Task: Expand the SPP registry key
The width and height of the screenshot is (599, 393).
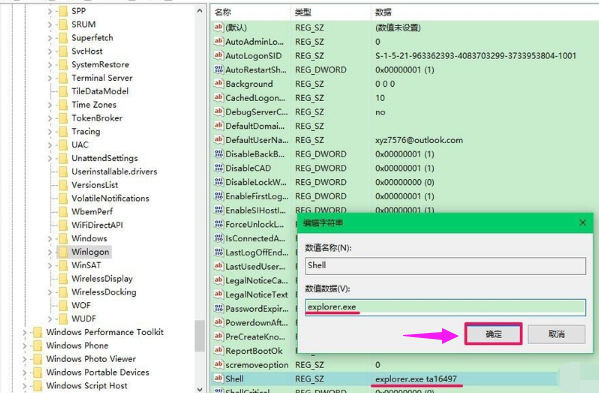Action: (x=50, y=11)
